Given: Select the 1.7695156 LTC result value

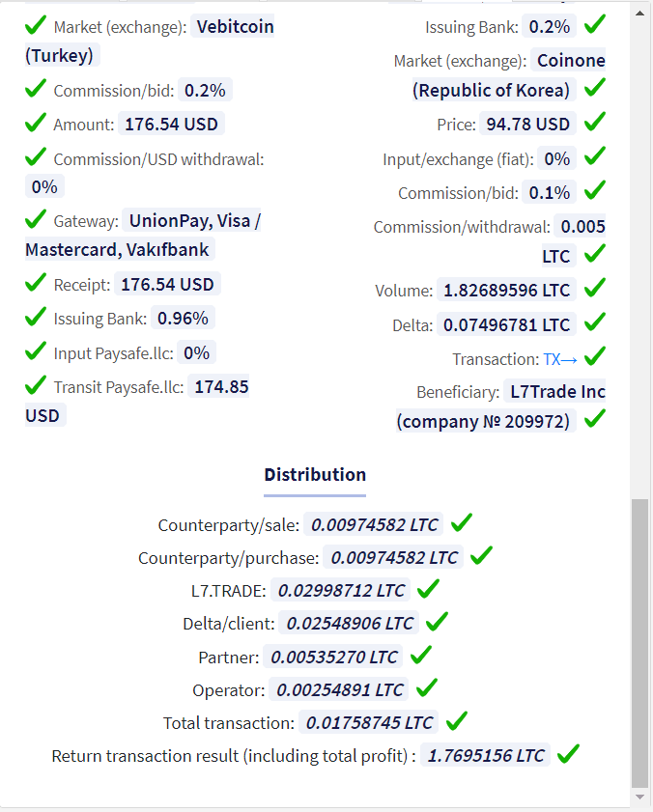Looking at the screenshot, I should tap(486, 756).
